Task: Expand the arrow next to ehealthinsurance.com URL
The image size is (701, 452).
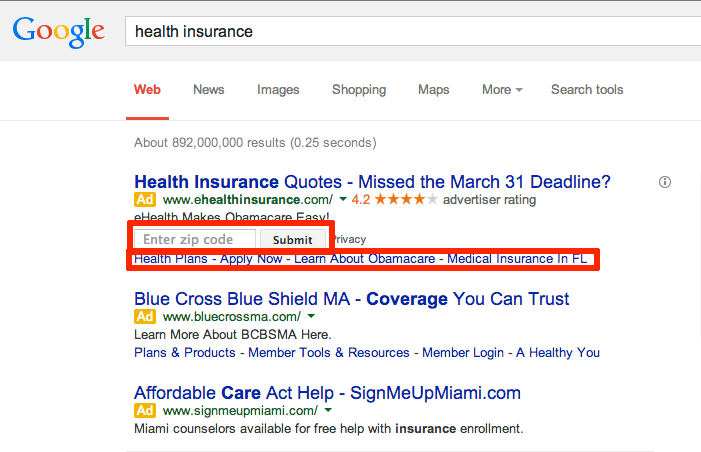Action: pyautogui.click(x=343, y=199)
